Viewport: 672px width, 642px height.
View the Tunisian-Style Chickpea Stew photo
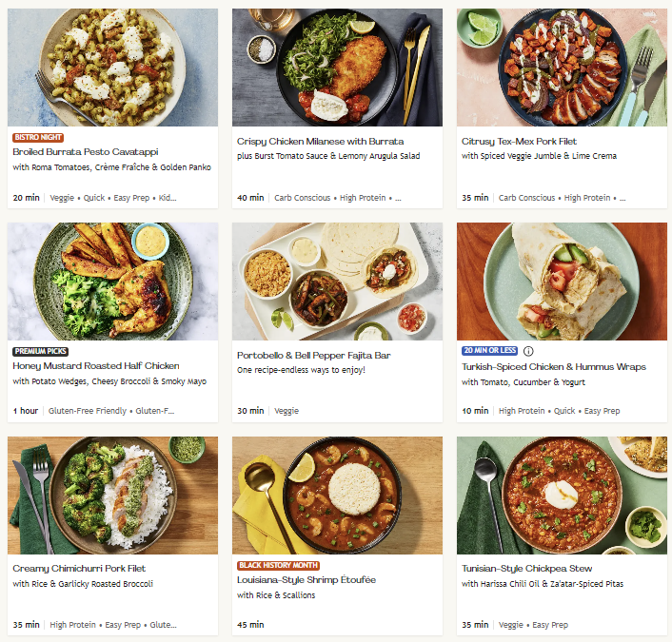click(562, 495)
